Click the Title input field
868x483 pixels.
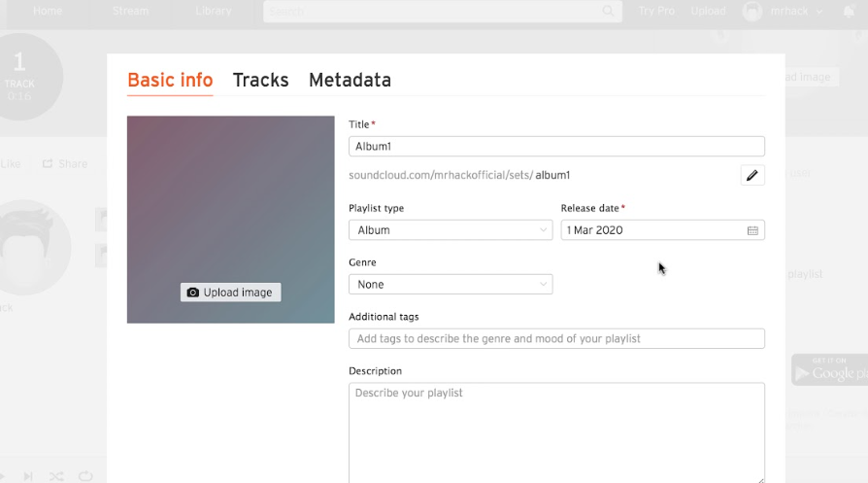click(x=556, y=146)
